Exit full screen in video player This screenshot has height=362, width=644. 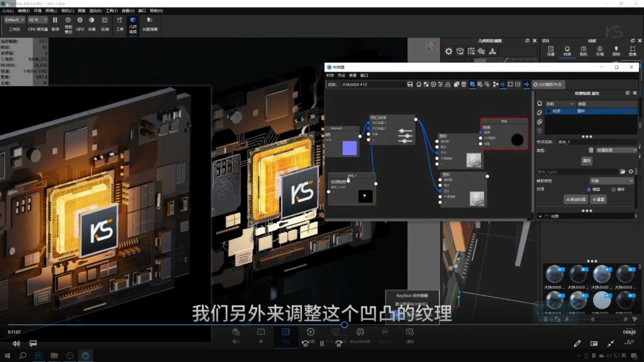click(611, 343)
